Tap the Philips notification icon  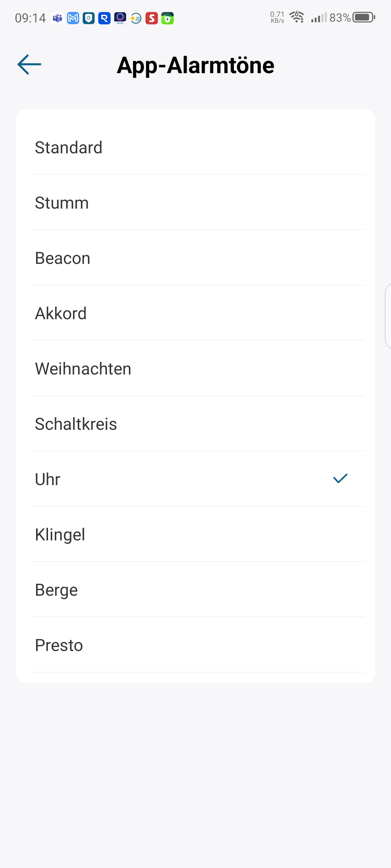pos(120,18)
